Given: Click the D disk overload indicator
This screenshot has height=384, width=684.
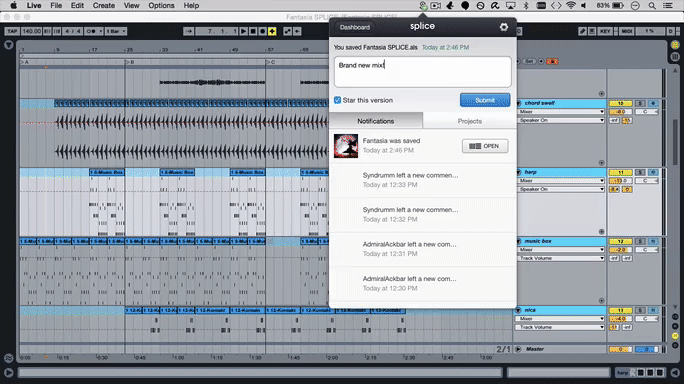Looking at the screenshot, I should pos(671,31).
